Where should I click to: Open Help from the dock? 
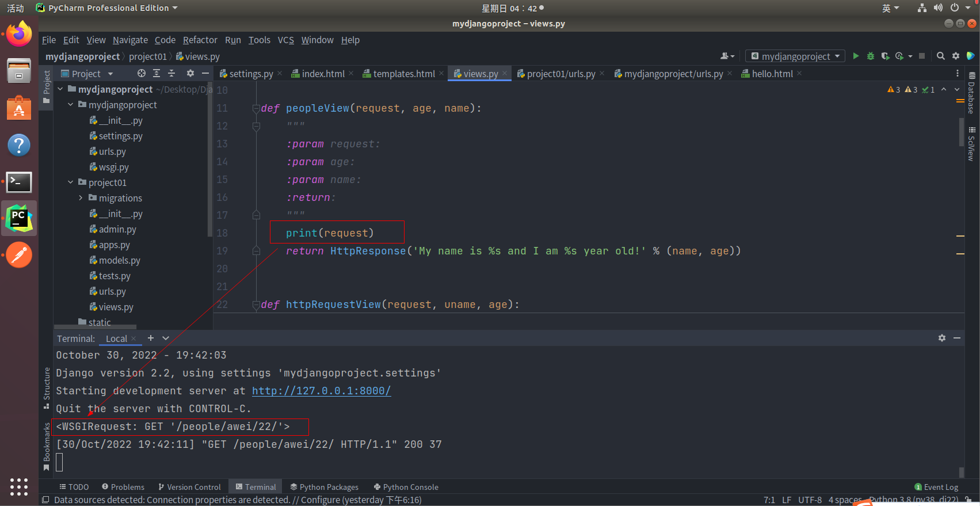pos(19,145)
